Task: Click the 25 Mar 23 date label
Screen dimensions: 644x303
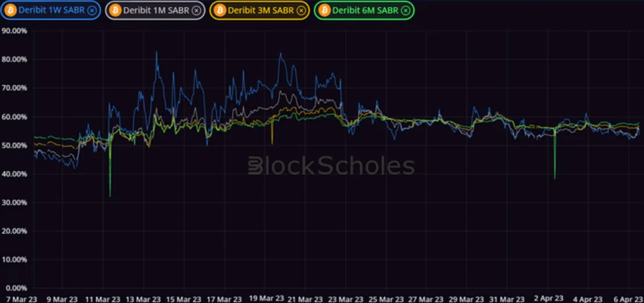Action: pos(386,299)
